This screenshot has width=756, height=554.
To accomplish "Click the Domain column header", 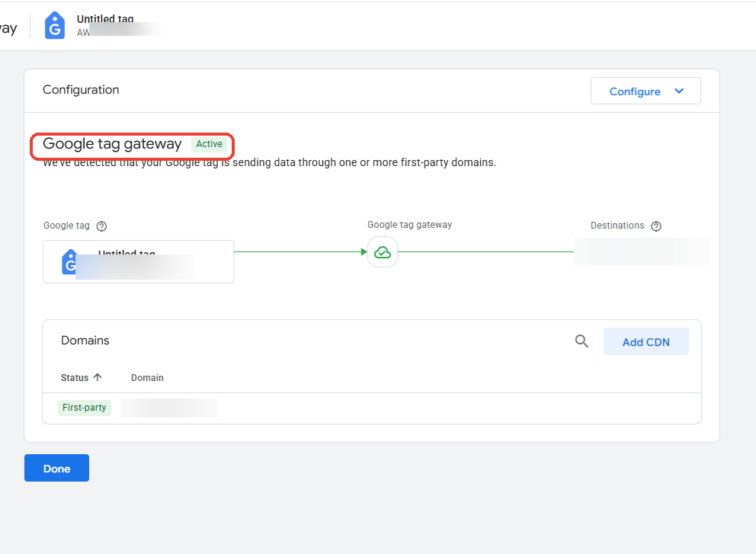I will (147, 378).
